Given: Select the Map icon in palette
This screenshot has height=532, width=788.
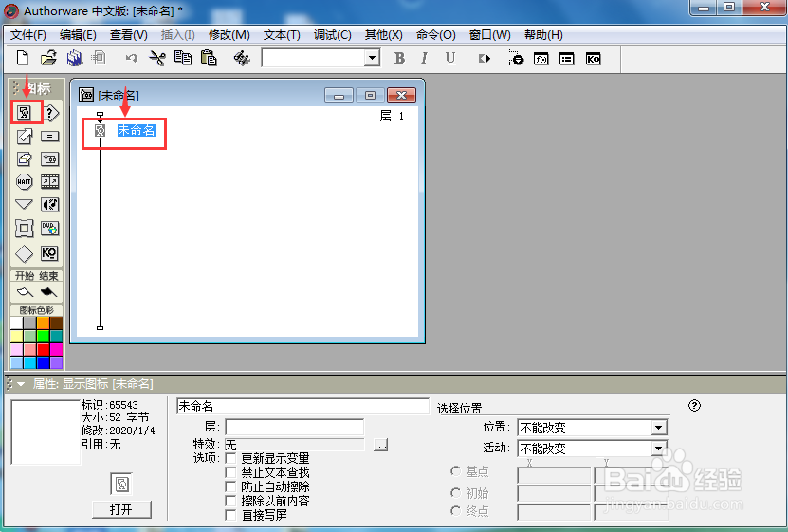Looking at the screenshot, I should 49,159.
